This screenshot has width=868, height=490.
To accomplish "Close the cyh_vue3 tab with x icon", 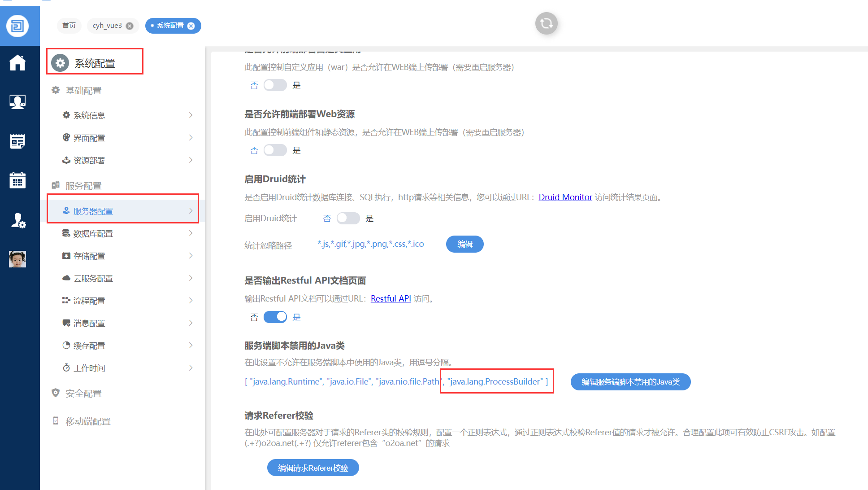I will pyautogui.click(x=130, y=26).
